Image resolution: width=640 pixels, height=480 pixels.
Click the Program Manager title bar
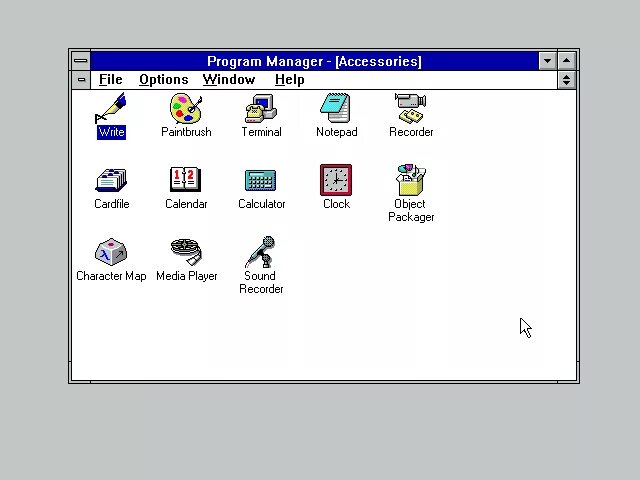[314, 61]
